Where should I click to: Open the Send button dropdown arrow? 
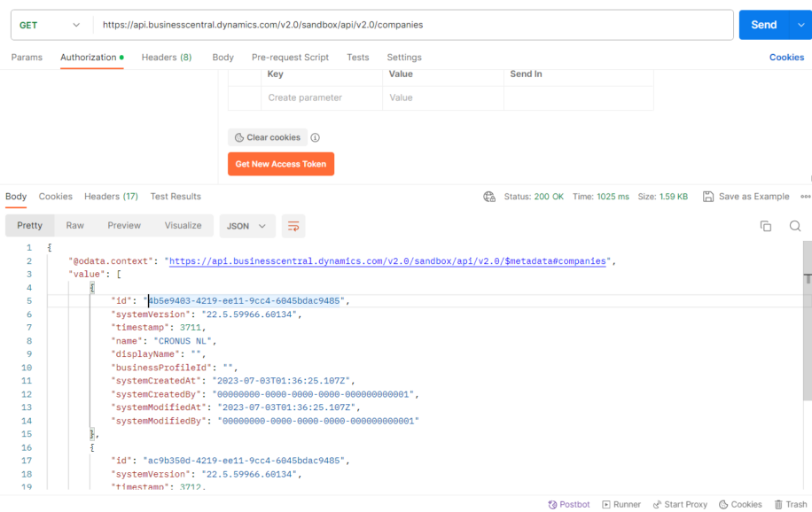[799, 24]
